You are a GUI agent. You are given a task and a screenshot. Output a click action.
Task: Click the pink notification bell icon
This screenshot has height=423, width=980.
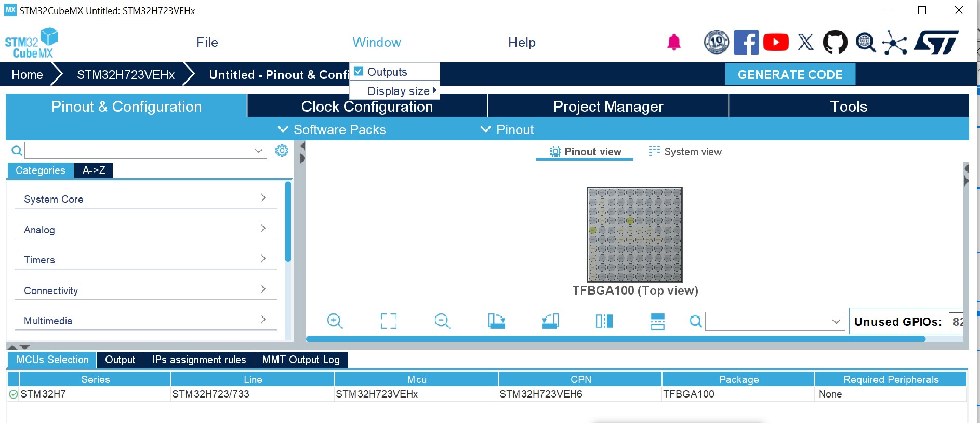[674, 42]
